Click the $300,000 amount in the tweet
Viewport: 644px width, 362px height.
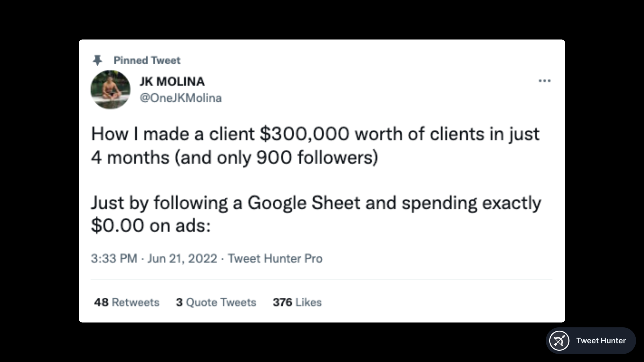[x=304, y=134]
